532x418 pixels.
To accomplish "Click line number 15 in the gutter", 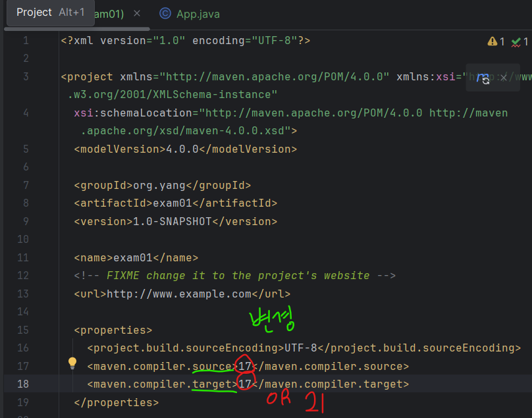I will [23, 330].
